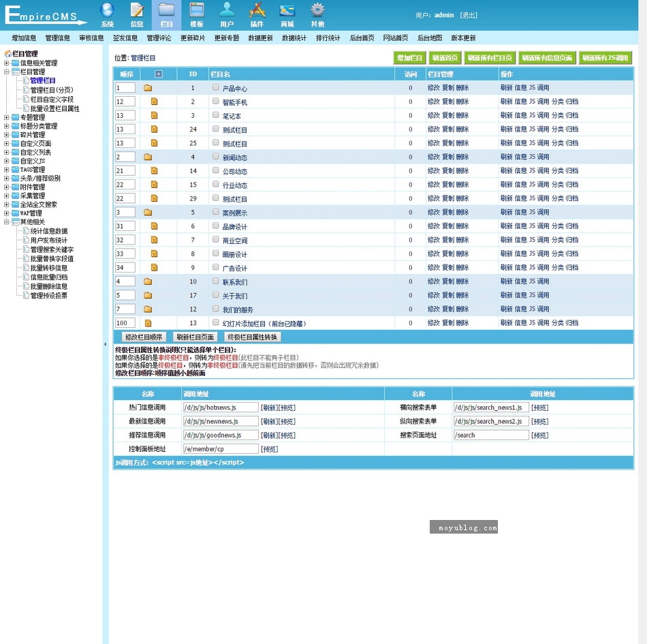Expand the 自定义页面 tree node
Screen dimensions: 647x644
(x=6, y=144)
